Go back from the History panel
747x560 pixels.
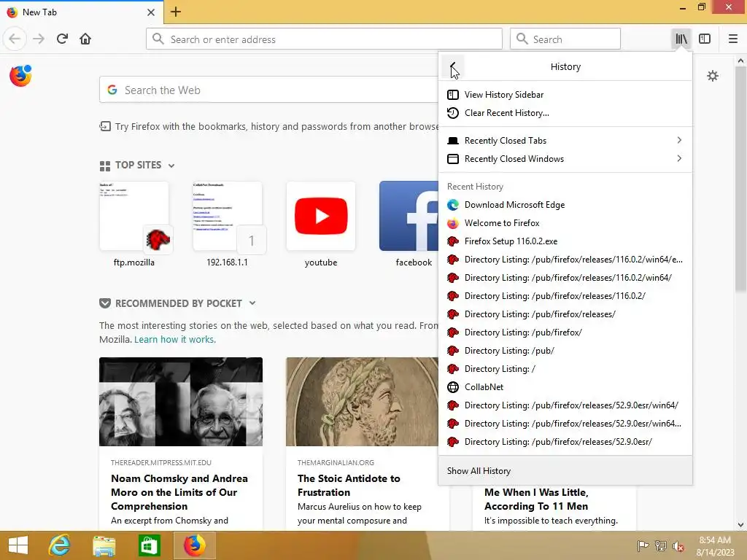452,66
